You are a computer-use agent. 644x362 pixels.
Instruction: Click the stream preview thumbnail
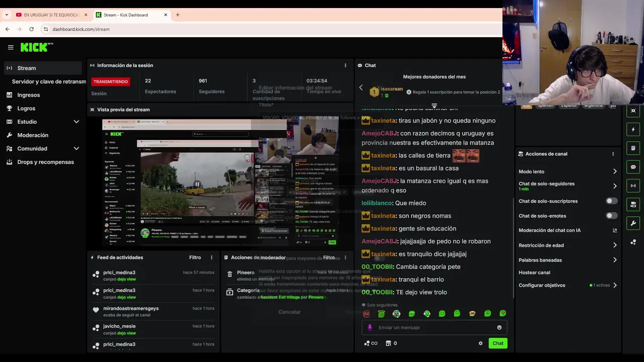point(220,183)
